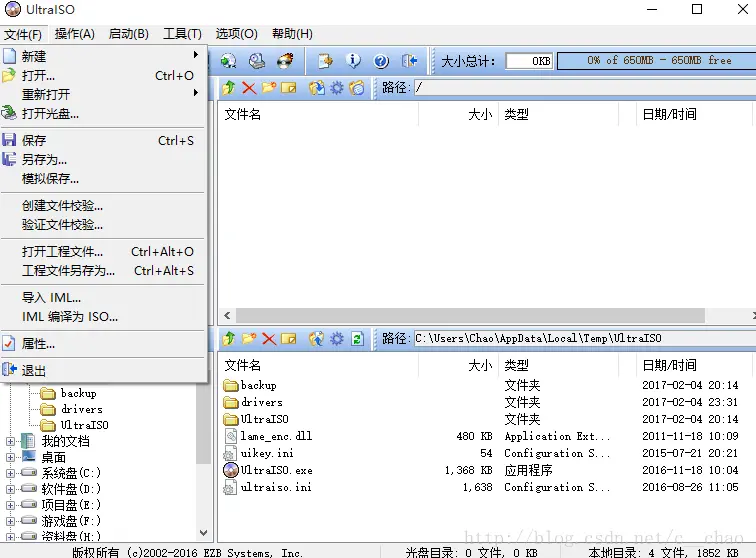The image size is (756, 558).
Task: Click the UltraISO.exe disc file icon
Action: [x=231, y=470]
